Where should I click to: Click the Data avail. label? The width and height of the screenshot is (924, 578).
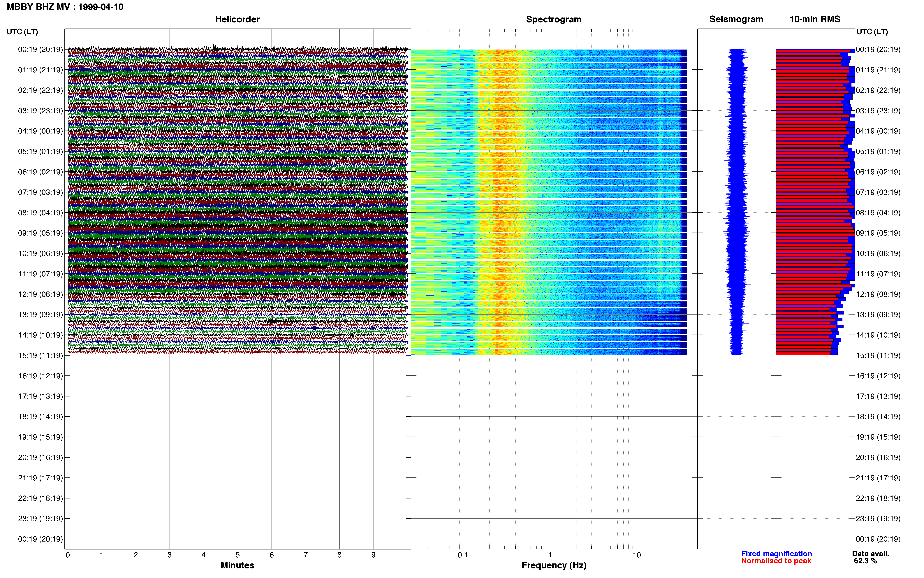tap(870, 554)
